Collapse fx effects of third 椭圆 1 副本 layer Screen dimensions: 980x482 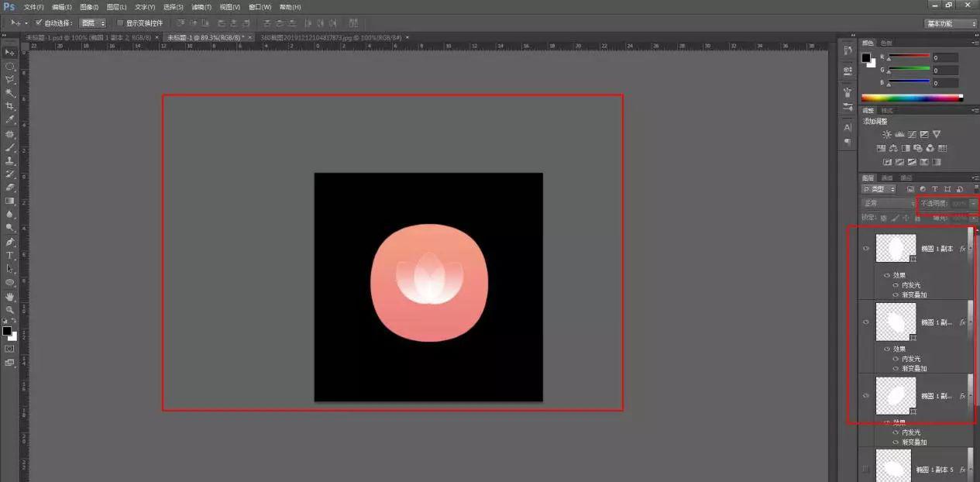969,396
